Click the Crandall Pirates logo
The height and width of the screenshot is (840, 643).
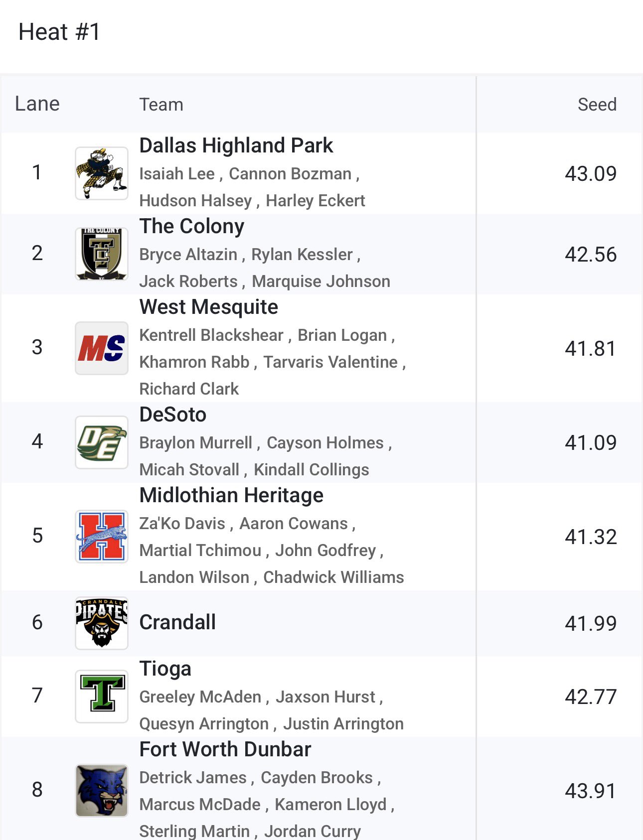(x=102, y=623)
